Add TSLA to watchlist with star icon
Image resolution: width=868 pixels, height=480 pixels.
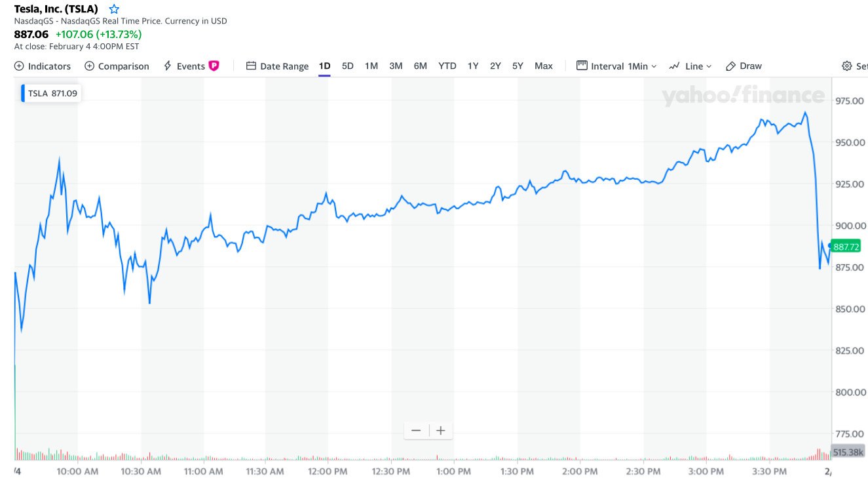click(x=114, y=9)
